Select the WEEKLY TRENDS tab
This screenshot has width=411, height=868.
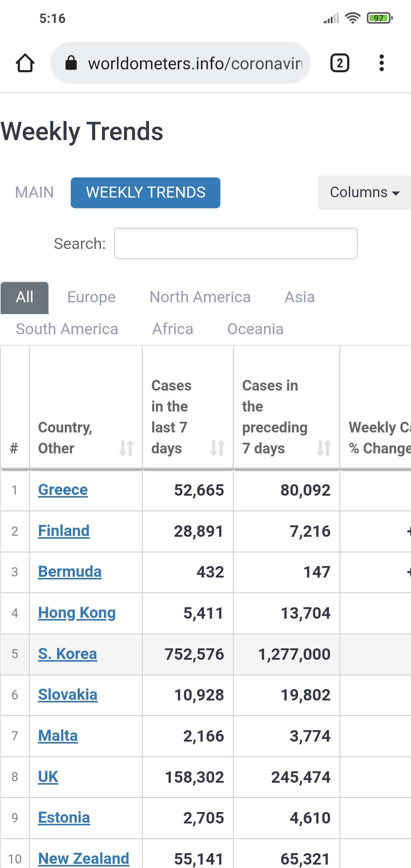tap(145, 192)
